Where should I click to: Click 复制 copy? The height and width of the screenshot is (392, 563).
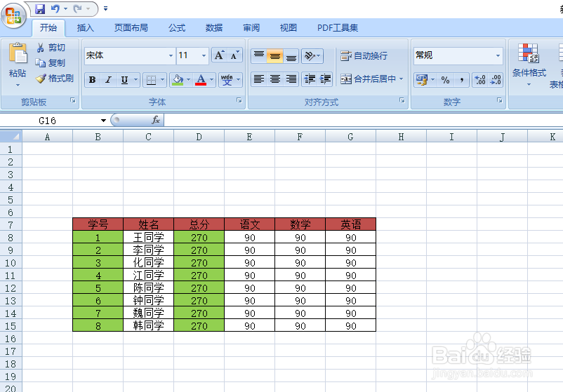point(51,63)
